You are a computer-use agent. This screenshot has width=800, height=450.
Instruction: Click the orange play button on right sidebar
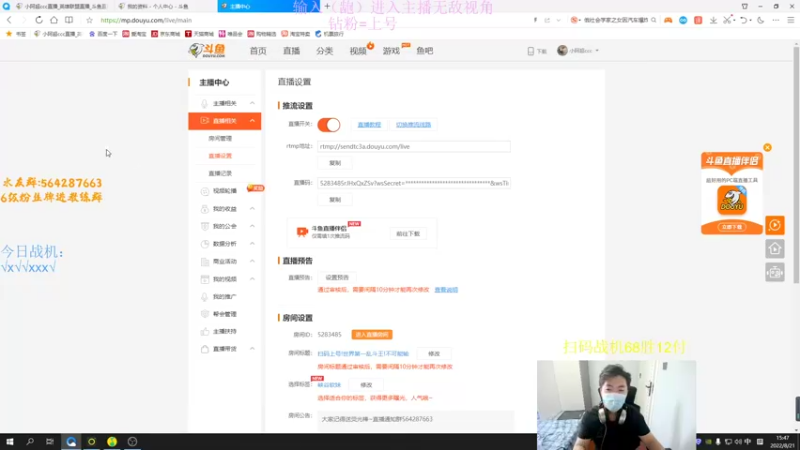coord(774,225)
